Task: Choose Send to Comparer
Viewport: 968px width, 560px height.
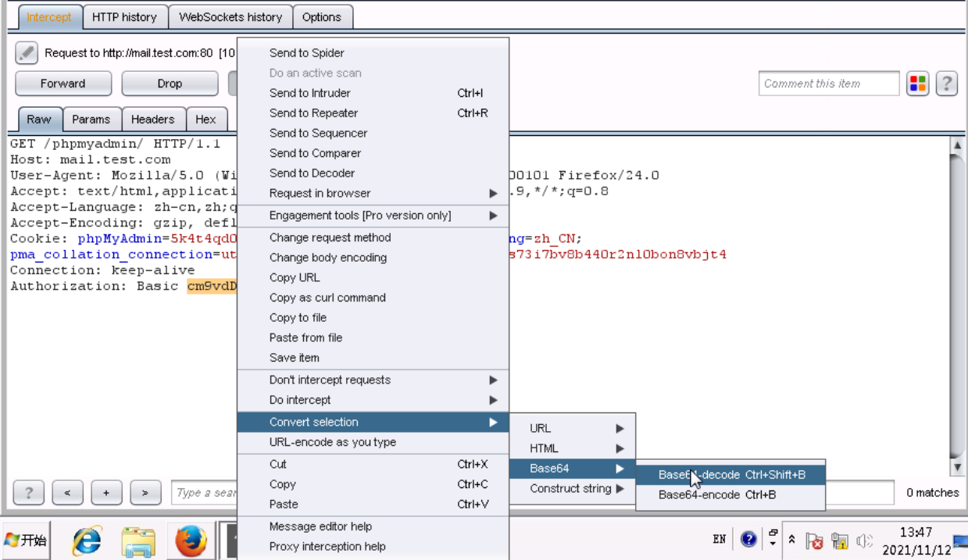Action: tap(373, 154)
